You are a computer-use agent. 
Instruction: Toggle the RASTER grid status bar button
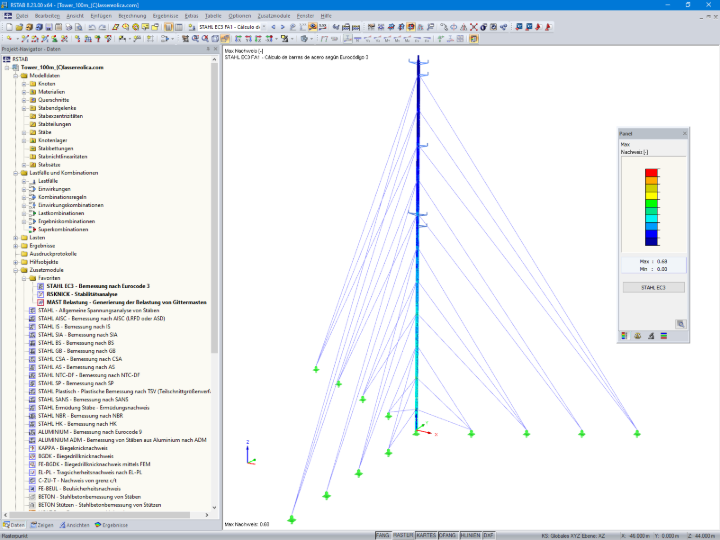(x=403, y=535)
